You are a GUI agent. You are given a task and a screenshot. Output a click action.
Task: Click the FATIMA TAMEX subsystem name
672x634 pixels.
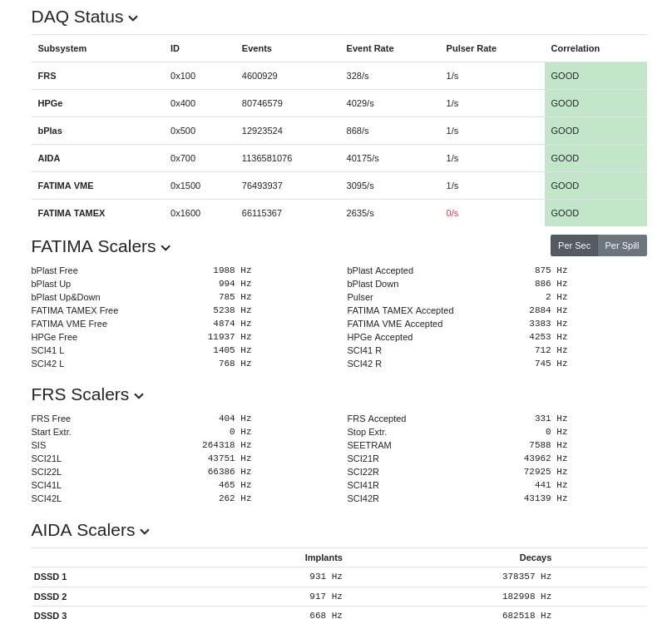71,213
